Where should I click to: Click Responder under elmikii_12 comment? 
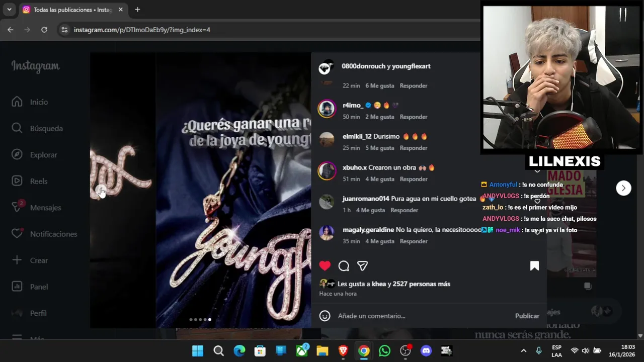tap(414, 148)
